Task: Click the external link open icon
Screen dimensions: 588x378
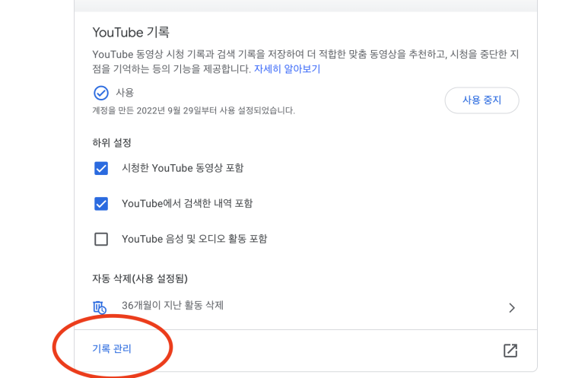Action: click(x=510, y=351)
